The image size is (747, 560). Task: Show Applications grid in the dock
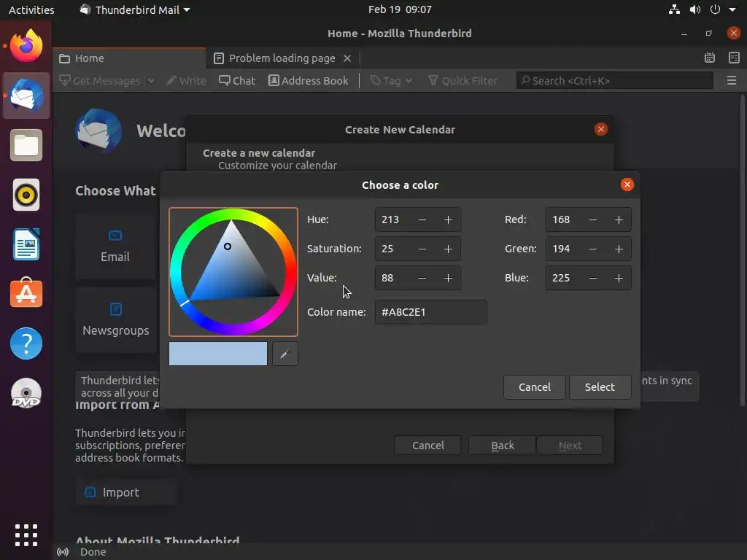click(26, 535)
